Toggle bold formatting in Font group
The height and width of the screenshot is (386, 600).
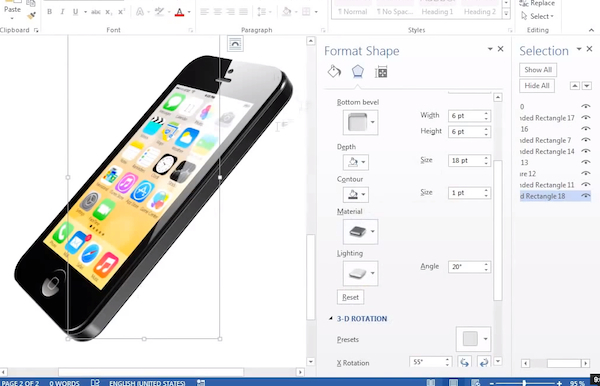[x=49, y=12]
